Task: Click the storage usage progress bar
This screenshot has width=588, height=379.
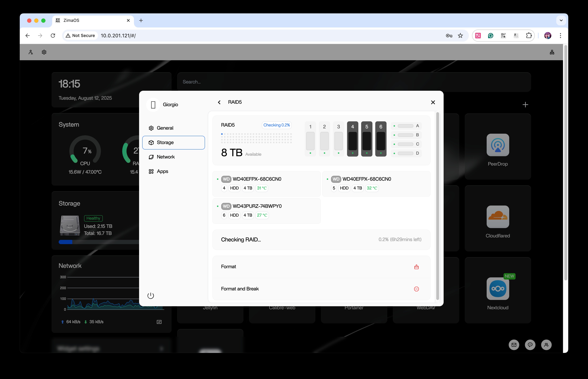Action: click(99, 242)
